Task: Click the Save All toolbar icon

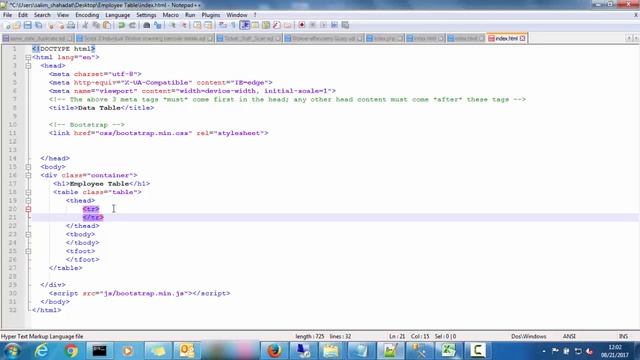Action: [38, 25]
